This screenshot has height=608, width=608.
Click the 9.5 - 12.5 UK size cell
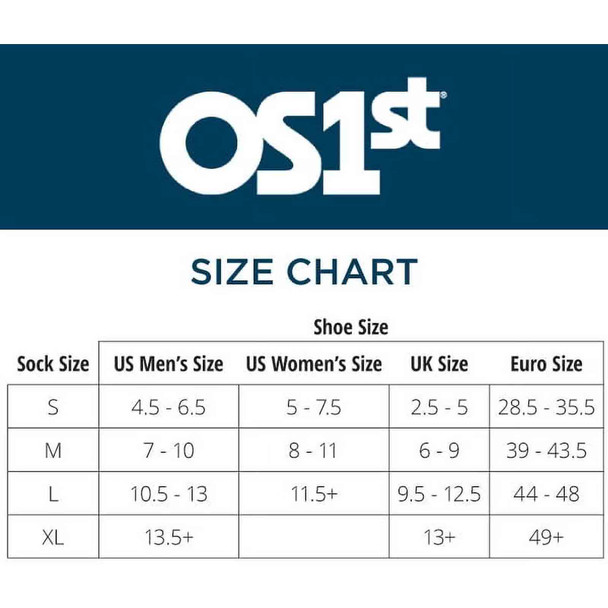point(439,494)
